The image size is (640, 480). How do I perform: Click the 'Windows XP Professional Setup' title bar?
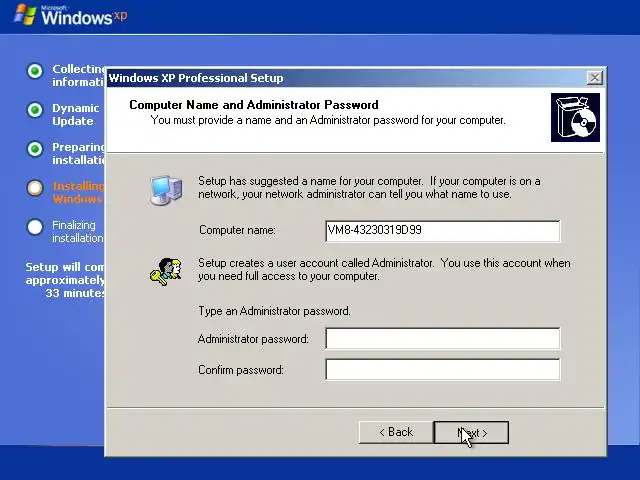[x=347, y=78]
